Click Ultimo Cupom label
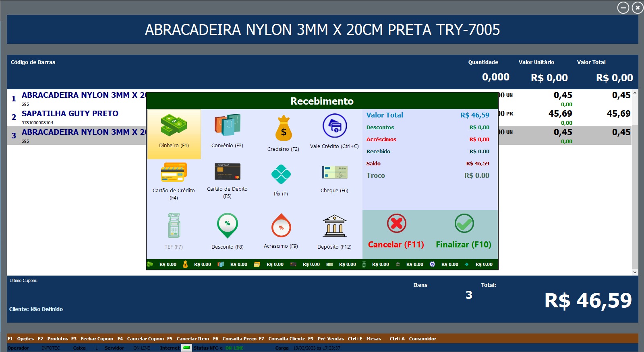Image resolution: width=644 pixels, height=352 pixels. [x=24, y=281]
